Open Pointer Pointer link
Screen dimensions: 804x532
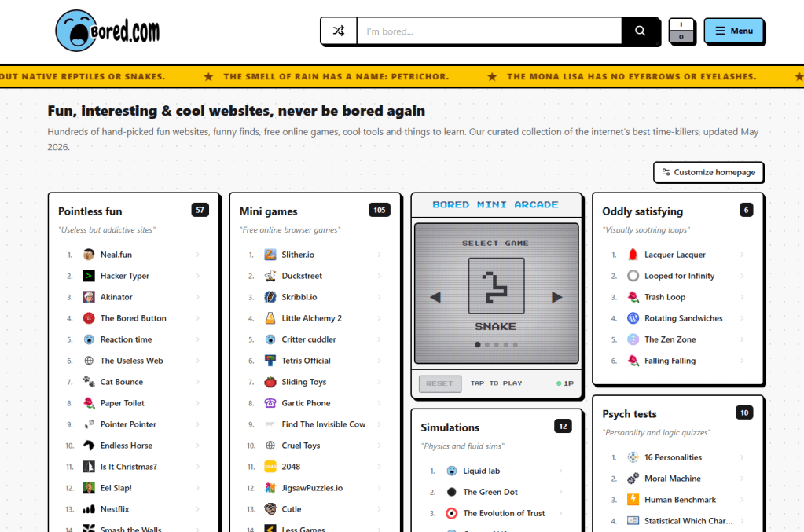click(128, 424)
